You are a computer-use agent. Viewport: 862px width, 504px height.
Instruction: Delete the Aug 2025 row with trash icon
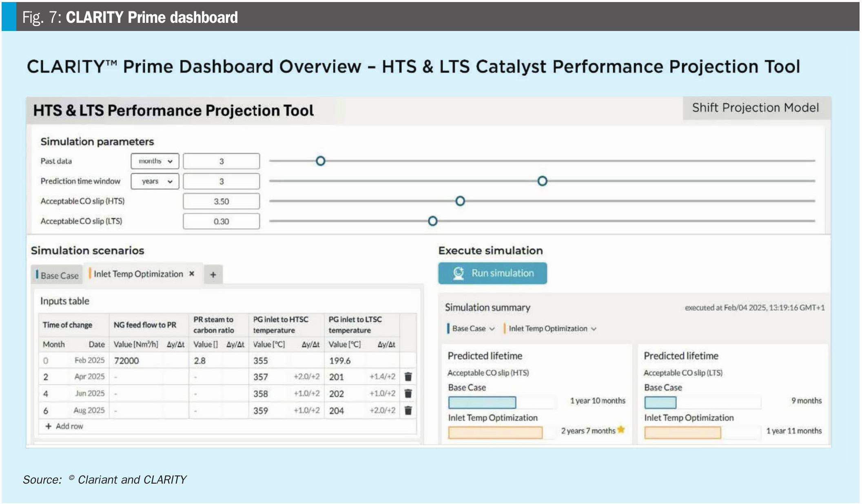[x=408, y=410]
